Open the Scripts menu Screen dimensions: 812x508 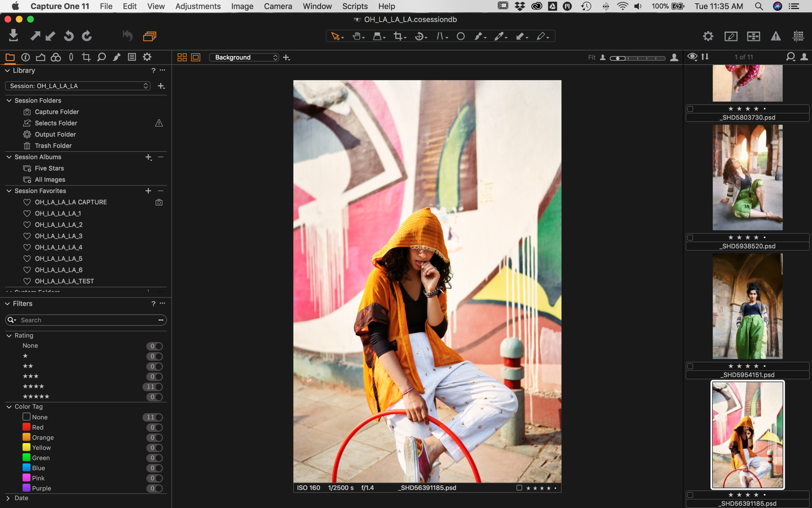click(x=355, y=6)
